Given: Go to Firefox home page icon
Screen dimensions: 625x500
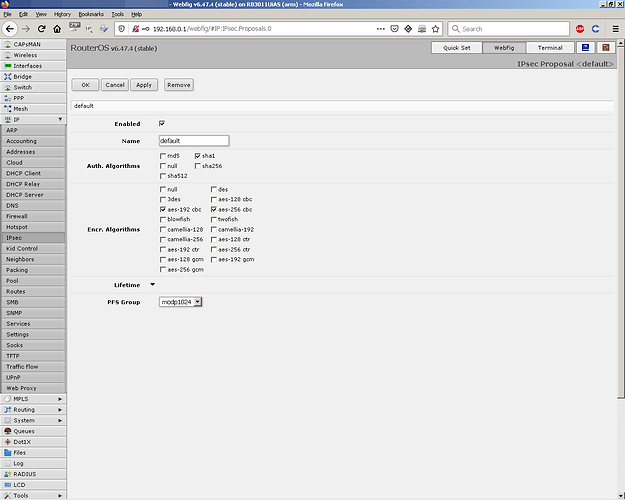Looking at the screenshot, I should pos(57,29).
